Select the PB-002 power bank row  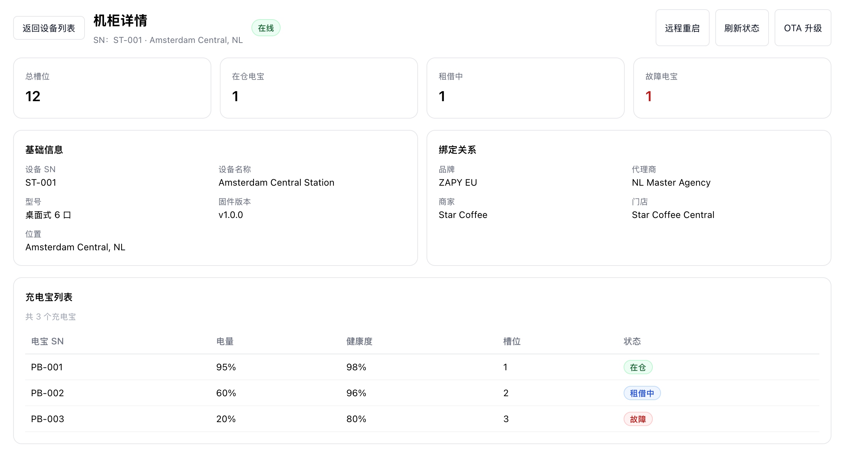pos(249,393)
